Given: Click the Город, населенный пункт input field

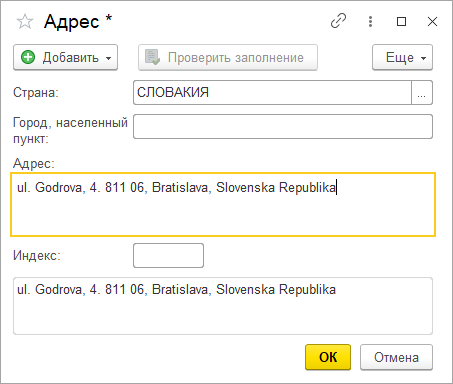Looking at the screenshot, I should tap(283, 127).
